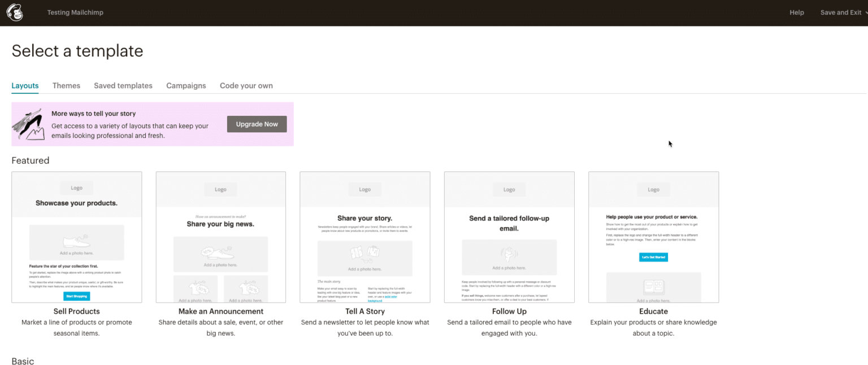Open the Campaigns tab
Screen dimensions: 868x365
point(186,85)
